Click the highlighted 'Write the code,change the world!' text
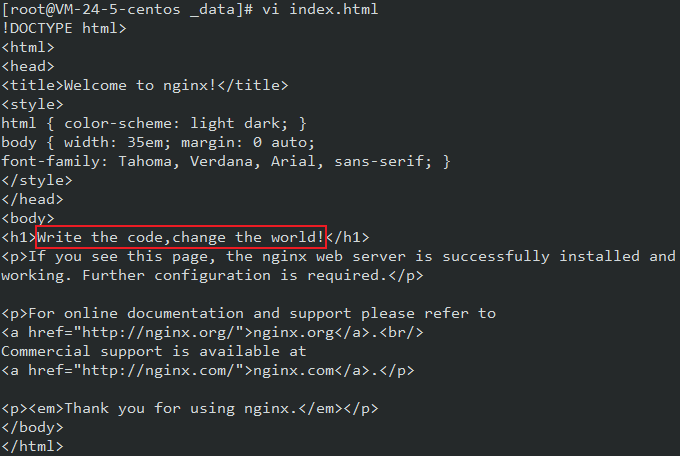 tap(181, 237)
